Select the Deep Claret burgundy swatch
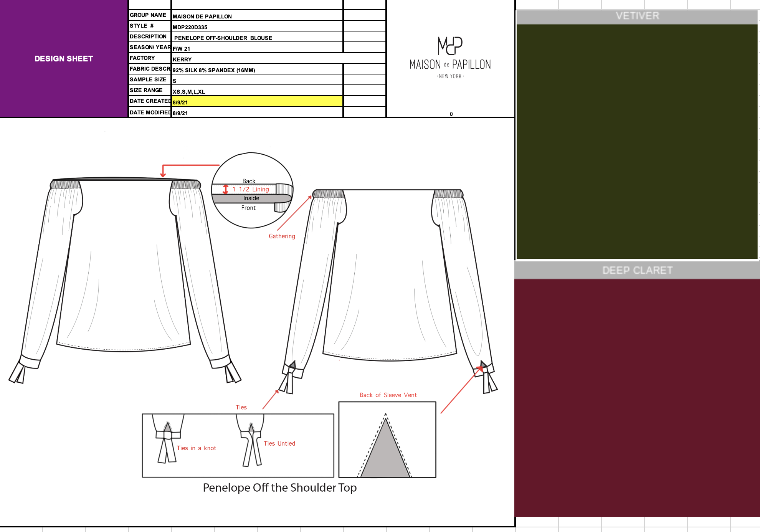760x532 pixels. (637, 397)
